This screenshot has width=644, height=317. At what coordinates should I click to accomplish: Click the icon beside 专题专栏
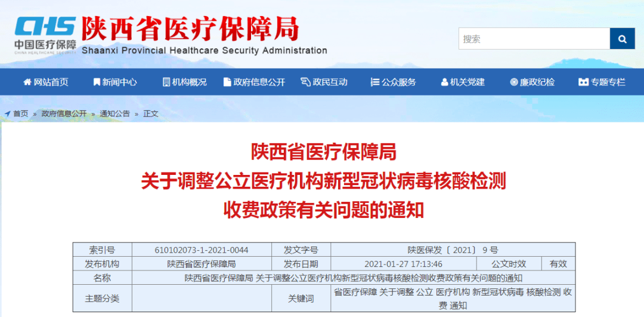(583, 82)
